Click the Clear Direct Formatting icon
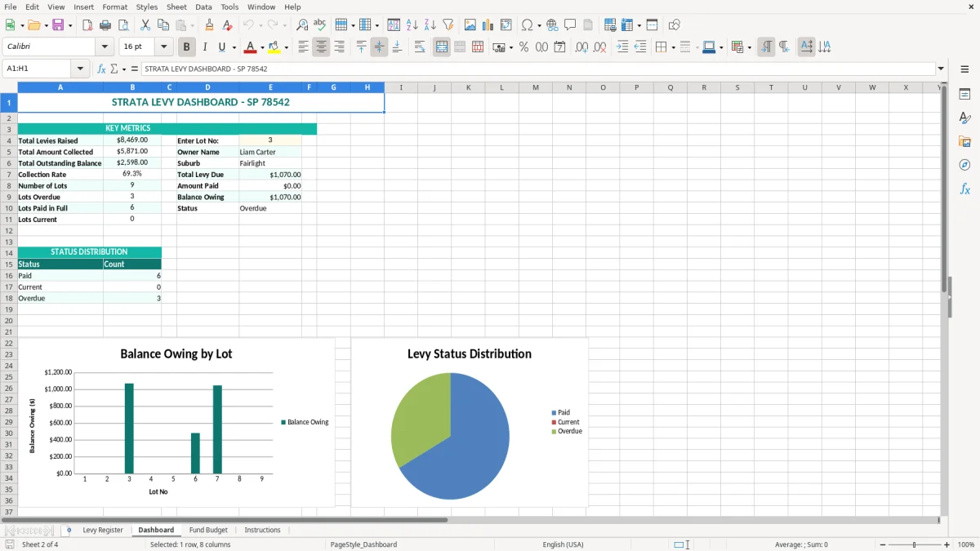980x551 pixels. coord(227,25)
